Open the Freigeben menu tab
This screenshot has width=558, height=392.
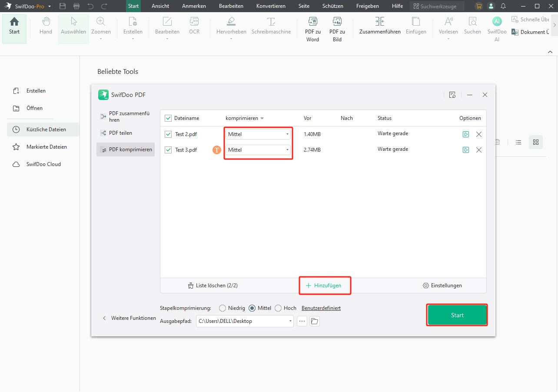[368, 6]
